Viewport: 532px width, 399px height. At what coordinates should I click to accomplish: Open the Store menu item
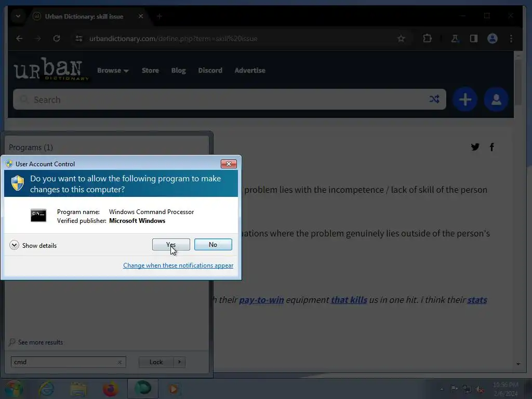point(150,70)
